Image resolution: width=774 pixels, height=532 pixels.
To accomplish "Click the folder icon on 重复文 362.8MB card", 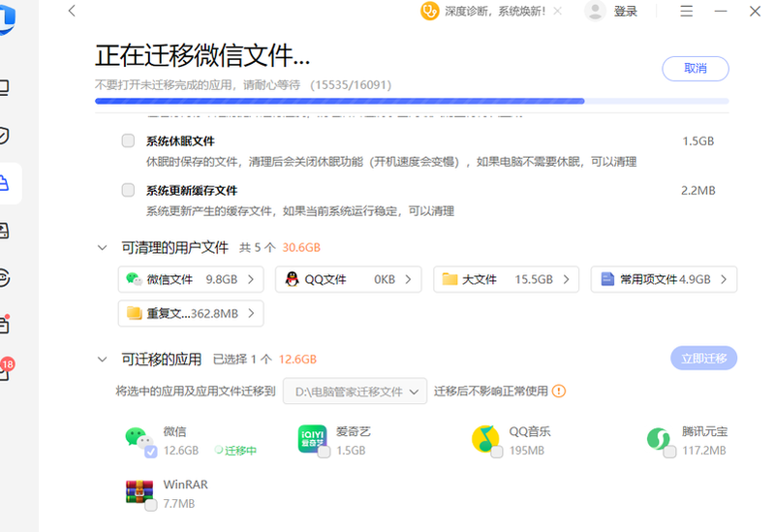I will (135, 313).
